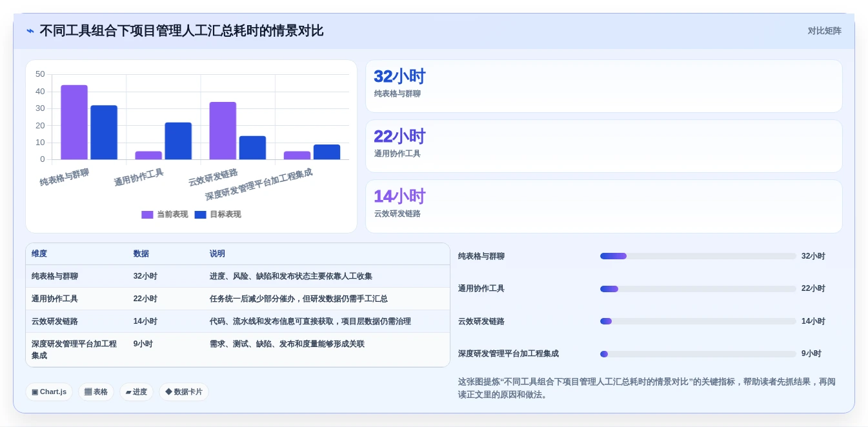Click the 维度 column header
The height and width of the screenshot is (427, 868).
pyautogui.click(x=39, y=253)
